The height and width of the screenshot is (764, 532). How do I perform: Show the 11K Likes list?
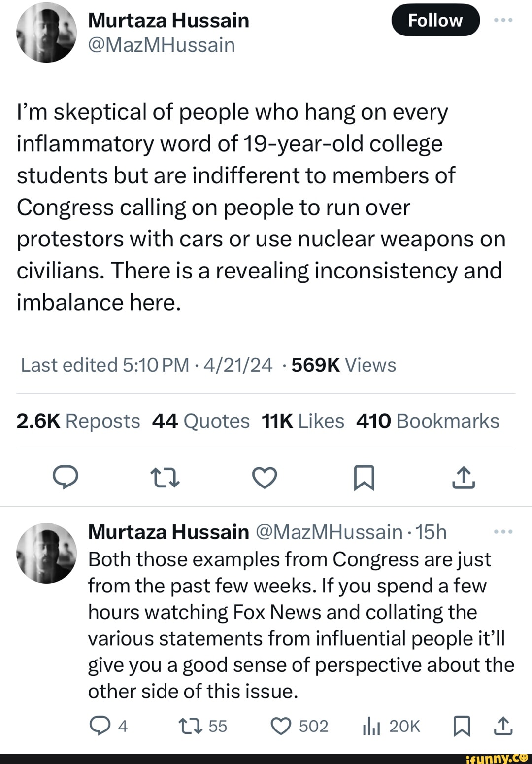(303, 421)
